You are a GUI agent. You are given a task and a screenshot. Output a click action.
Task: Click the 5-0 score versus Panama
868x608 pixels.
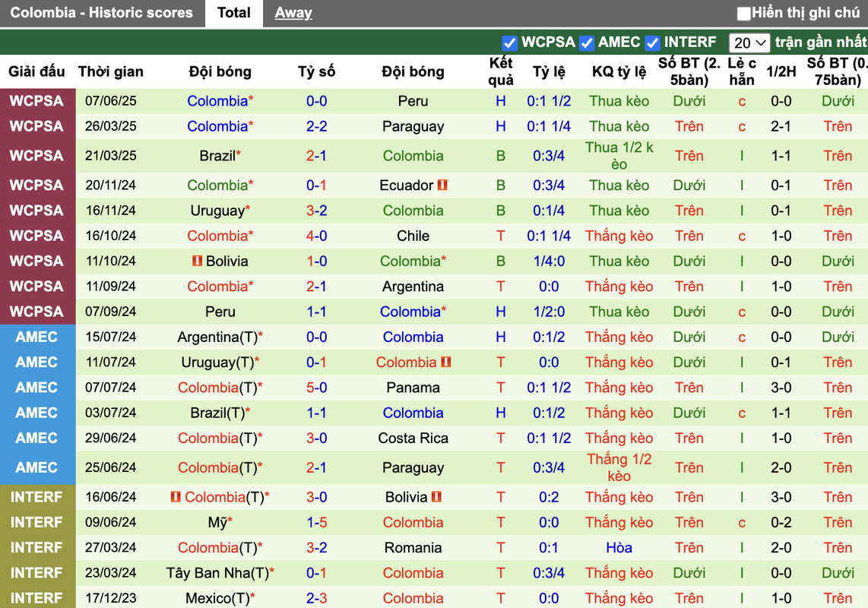[x=317, y=388]
